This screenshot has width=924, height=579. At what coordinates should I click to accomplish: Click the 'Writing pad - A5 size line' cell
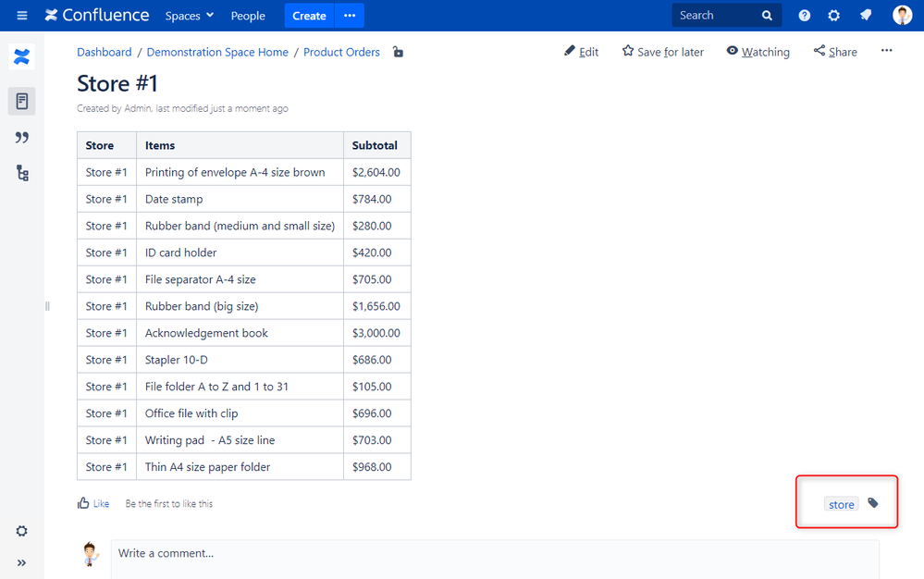[240, 440]
